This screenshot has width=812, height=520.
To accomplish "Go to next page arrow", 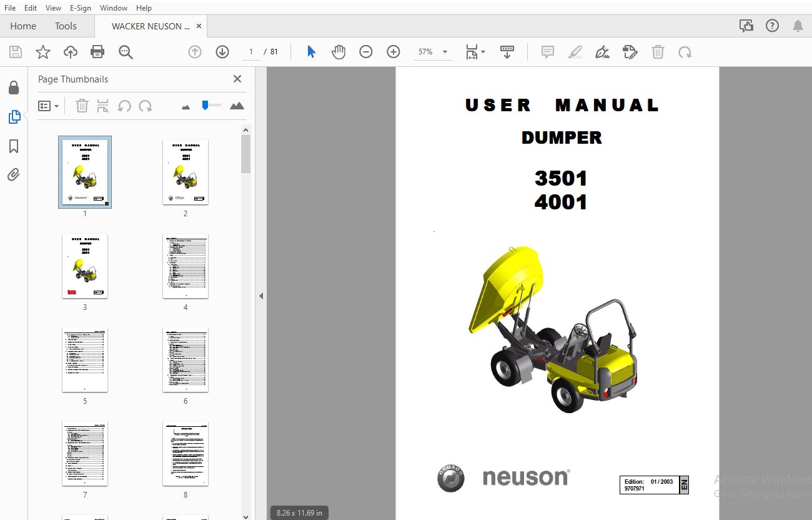I will [x=222, y=52].
